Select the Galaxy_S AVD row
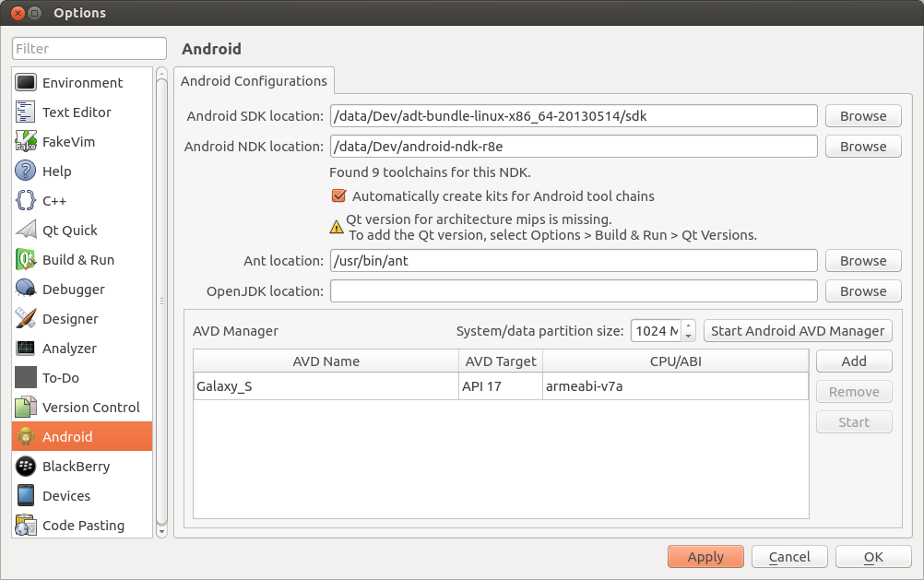 coord(326,386)
